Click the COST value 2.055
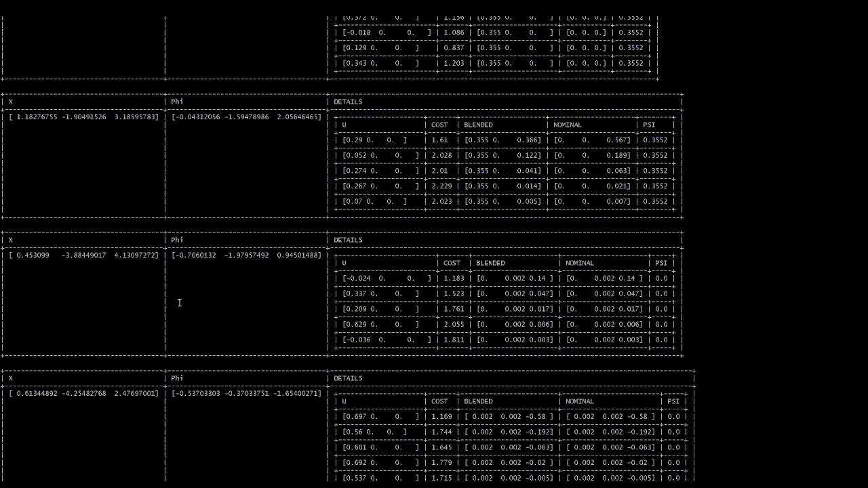Image resolution: width=868 pixels, height=488 pixels. tap(454, 324)
